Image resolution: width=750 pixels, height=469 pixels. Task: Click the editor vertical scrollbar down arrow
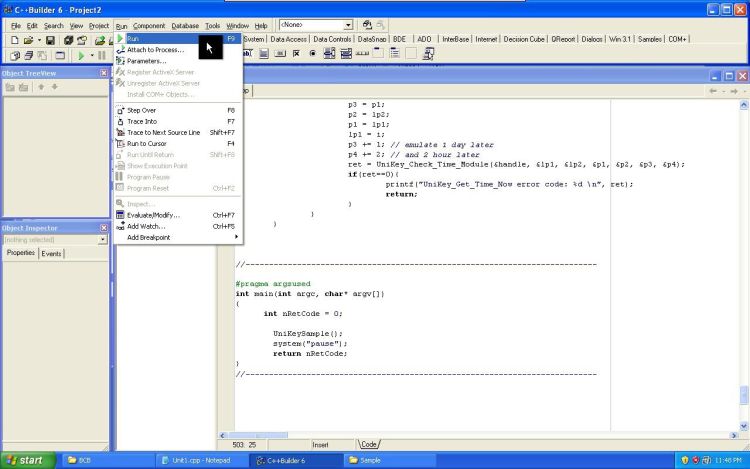click(x=744, y=426)
